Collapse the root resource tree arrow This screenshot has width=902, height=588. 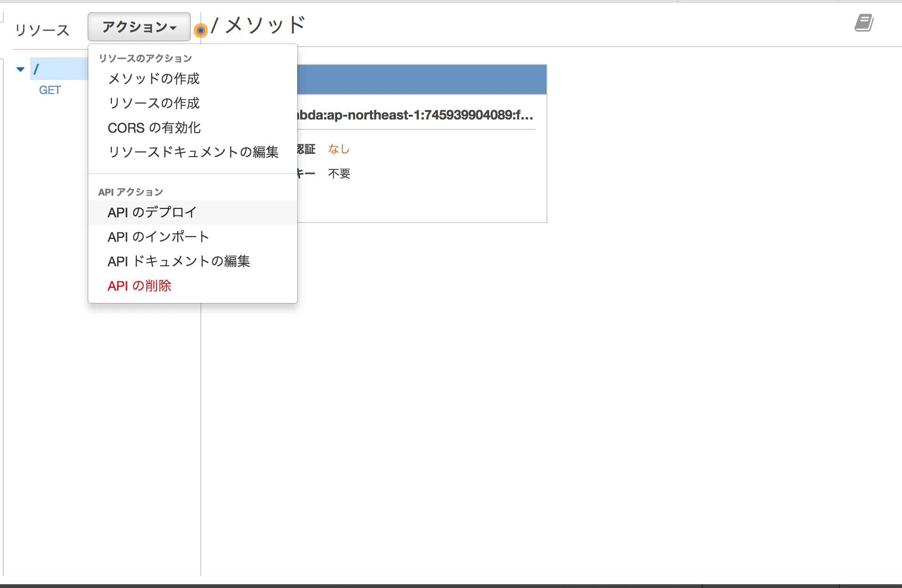coord(20,69)
